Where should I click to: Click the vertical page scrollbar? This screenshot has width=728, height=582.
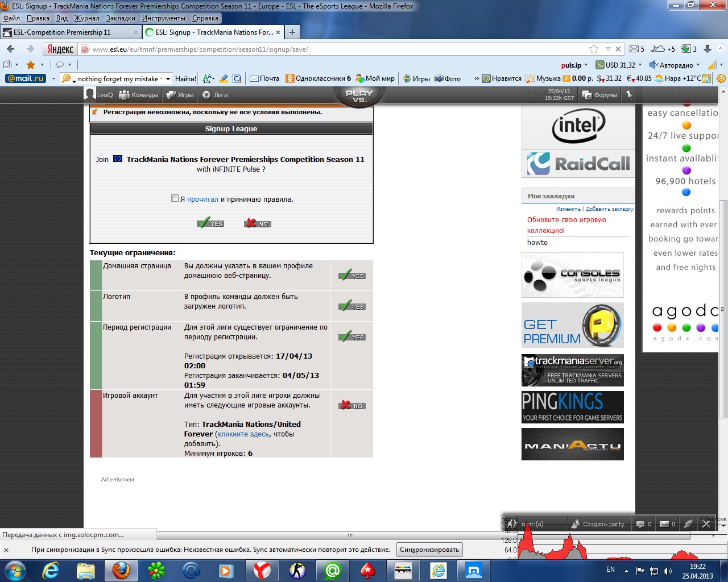point(723,309)
